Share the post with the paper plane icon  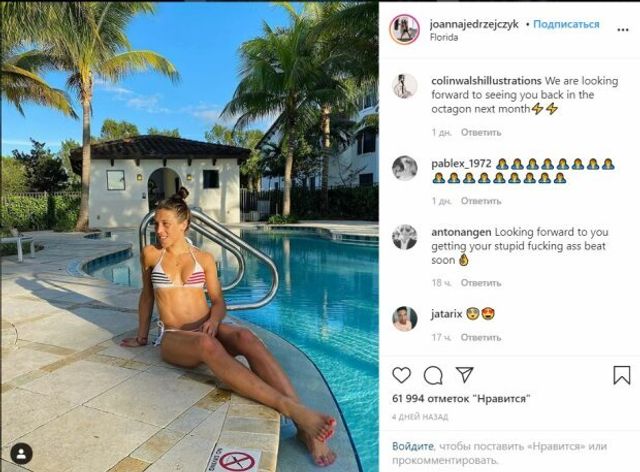(x=464, y=374)
